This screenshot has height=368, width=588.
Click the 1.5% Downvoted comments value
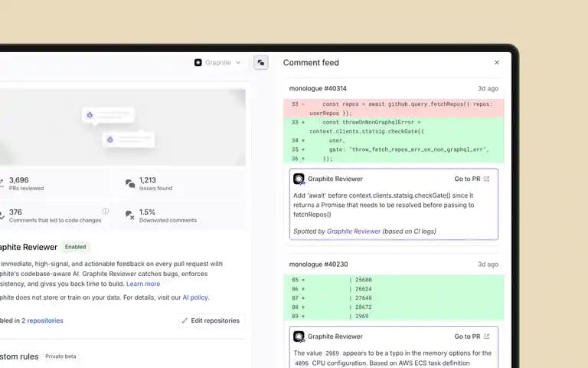147,212
